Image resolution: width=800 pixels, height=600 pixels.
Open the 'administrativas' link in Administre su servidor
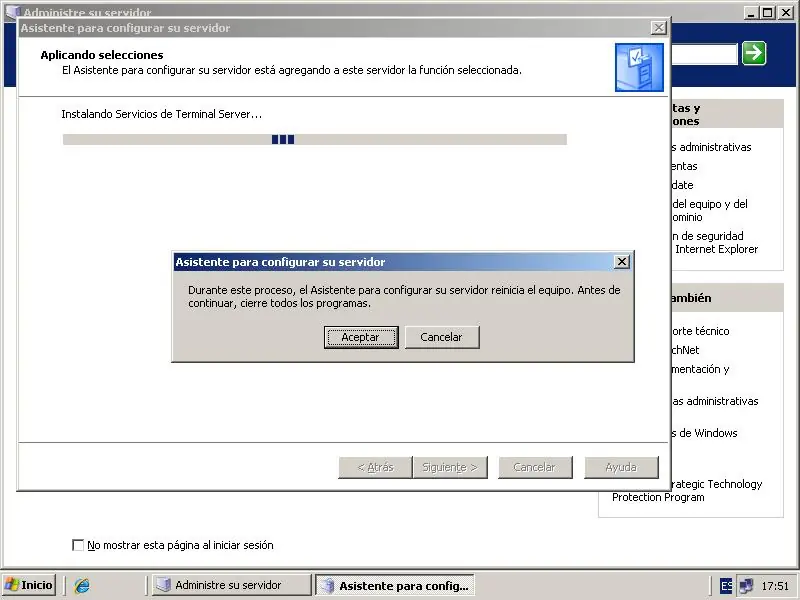[712, 147]
